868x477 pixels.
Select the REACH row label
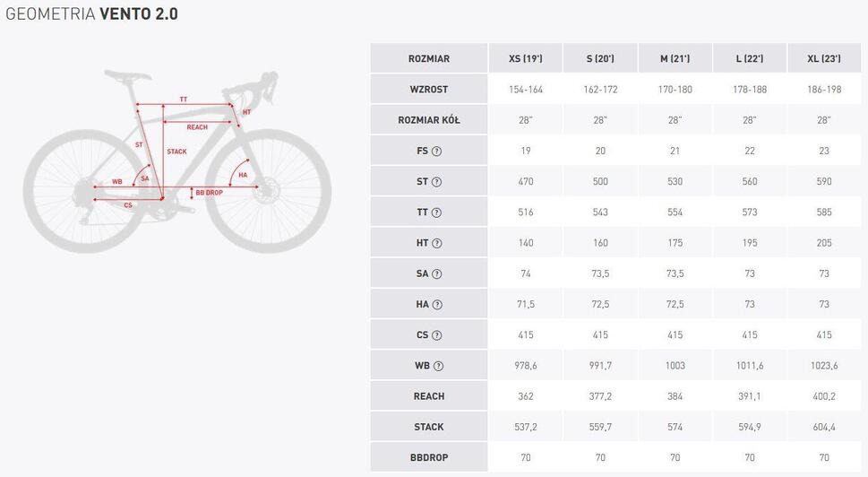[x=429, y=396]
